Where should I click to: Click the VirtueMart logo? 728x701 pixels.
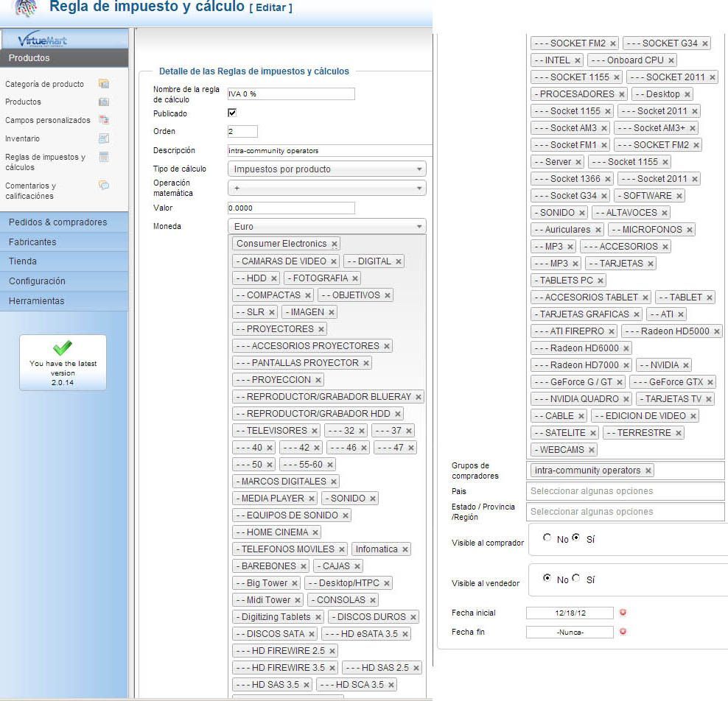pyautogui.click(x=42, y=40)
